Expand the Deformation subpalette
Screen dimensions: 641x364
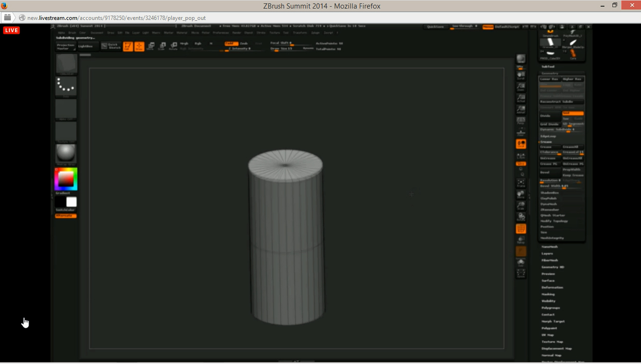click(552, 287)
